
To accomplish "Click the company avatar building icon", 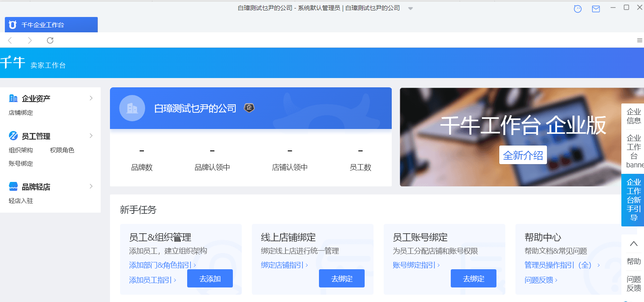I will click(132, 108).
